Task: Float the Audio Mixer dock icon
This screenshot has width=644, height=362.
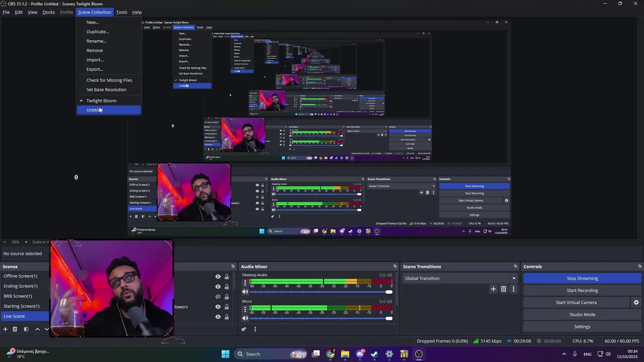Action: pos(395,266)
